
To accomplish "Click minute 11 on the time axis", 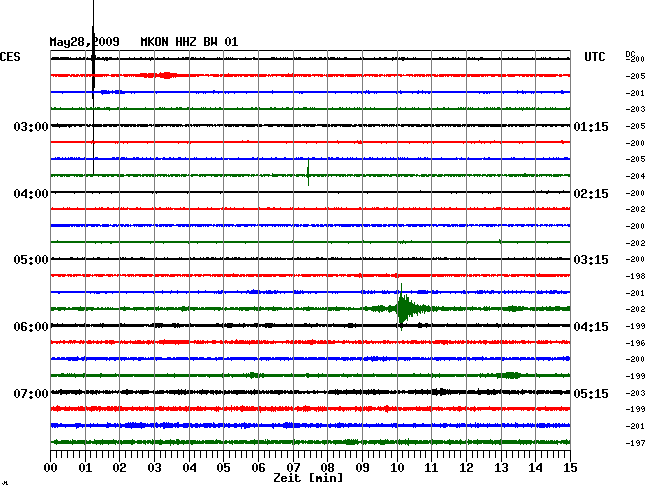I will click(x=431, y=468).
